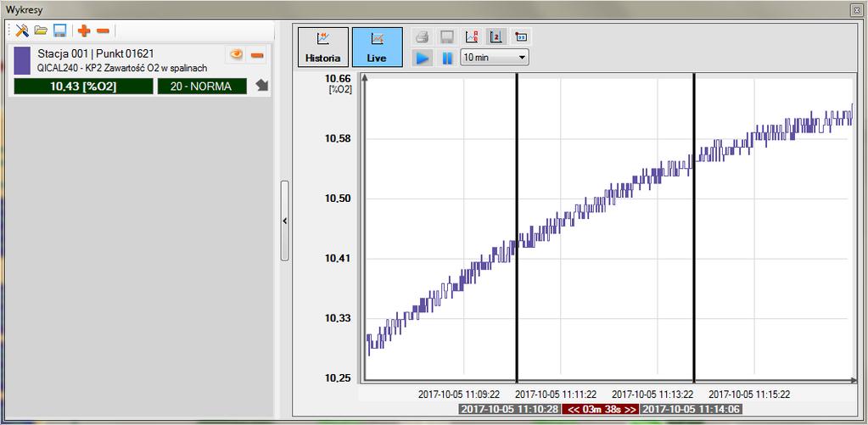Toggle the dual cursor '2' chart icon
The height and width of the screenshot is (425, 868).
click(x=496, y=37)
